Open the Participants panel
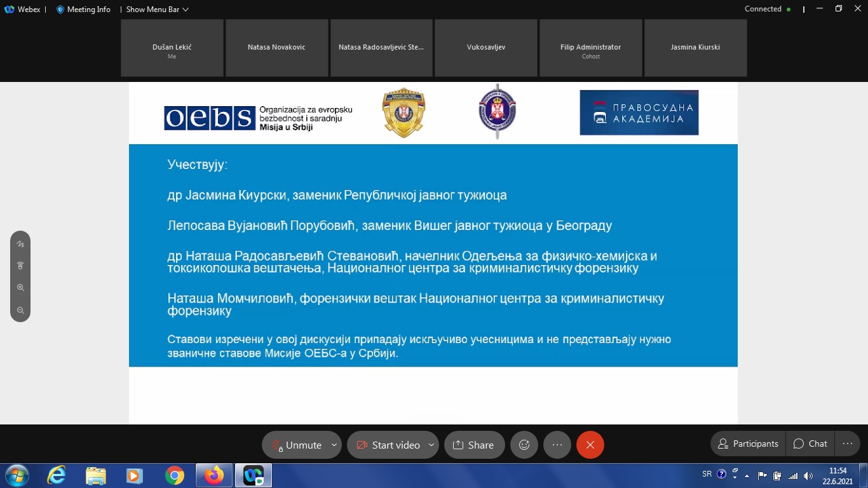Viewport: 868px width, 488px height. click(748, 444)
